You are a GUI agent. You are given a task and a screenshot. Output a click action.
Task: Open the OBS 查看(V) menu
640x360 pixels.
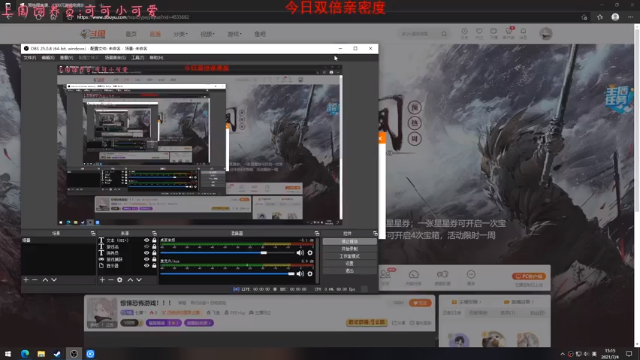[66, 58]
